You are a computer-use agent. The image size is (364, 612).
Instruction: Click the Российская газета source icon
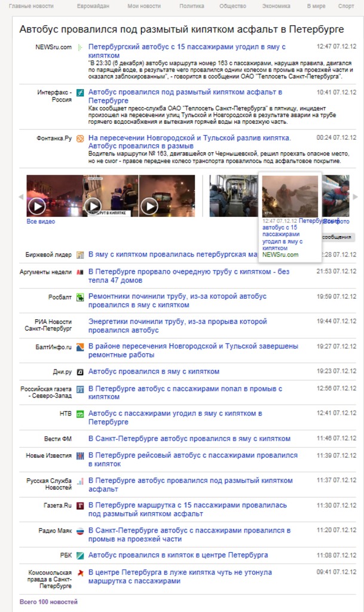[x=80, y=389]
